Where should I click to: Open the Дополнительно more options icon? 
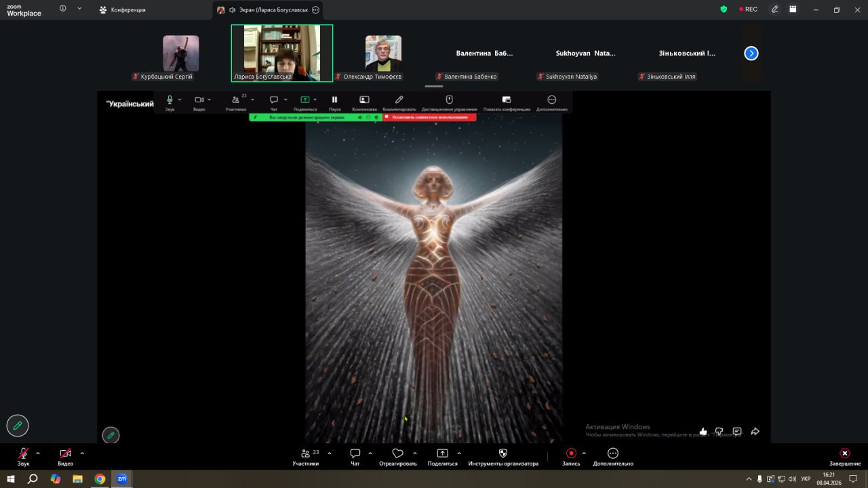pyautogui.click(x=613, y=454)
